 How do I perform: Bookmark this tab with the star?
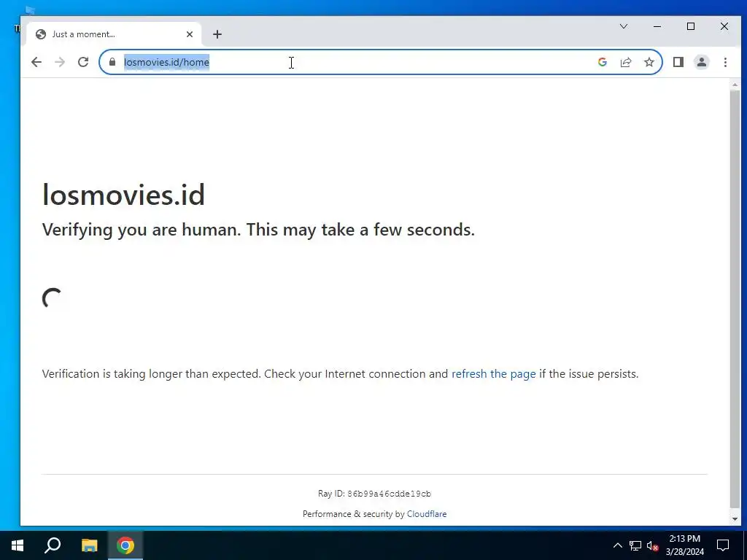coord(649,62)
